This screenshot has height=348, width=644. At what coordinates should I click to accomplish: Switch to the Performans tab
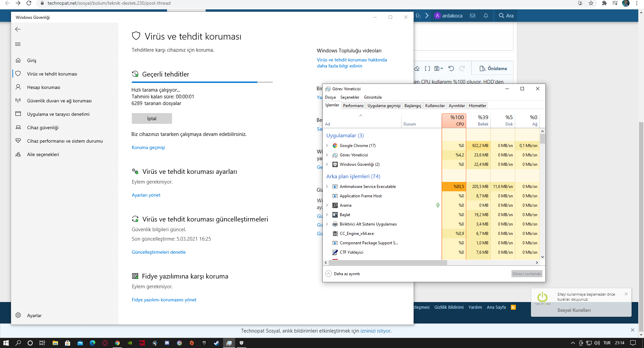point(353,106)
